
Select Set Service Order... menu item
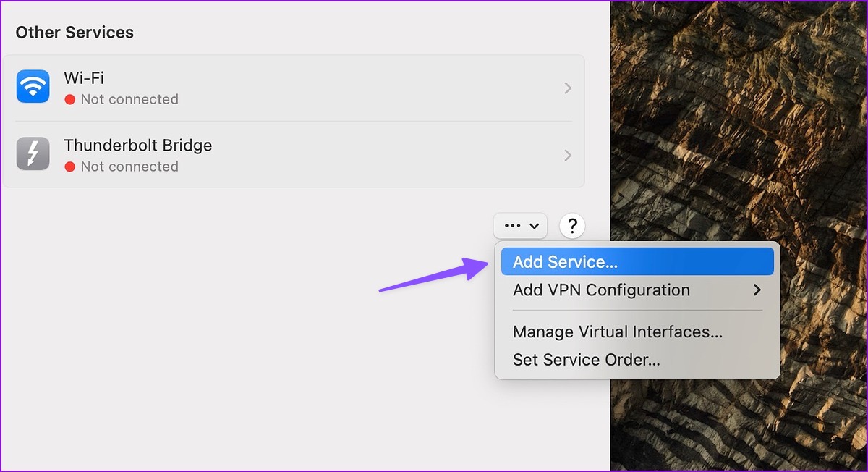tap(637, 360)
